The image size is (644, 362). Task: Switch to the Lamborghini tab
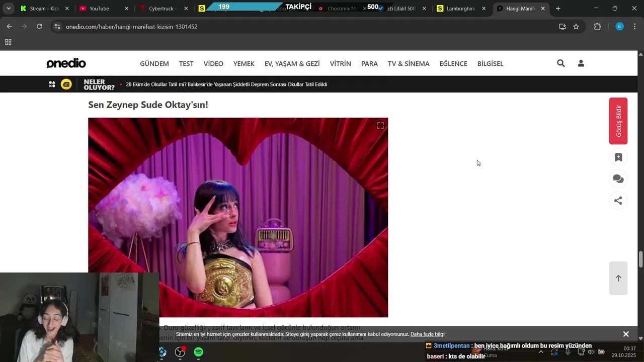pyautogui.click(x=460, y=9)
